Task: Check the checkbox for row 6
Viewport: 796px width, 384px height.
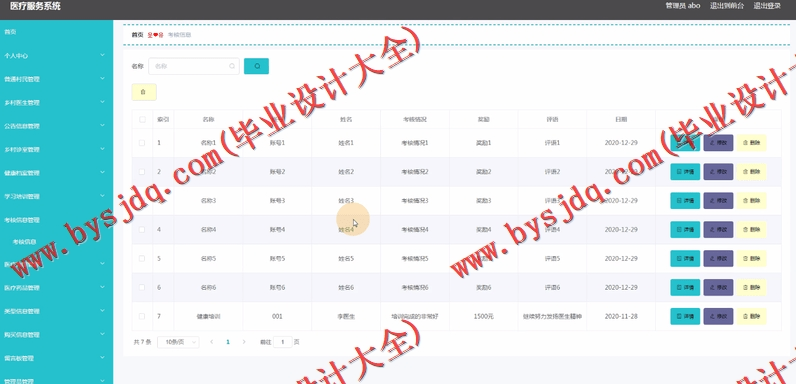Action: (142, 287)
